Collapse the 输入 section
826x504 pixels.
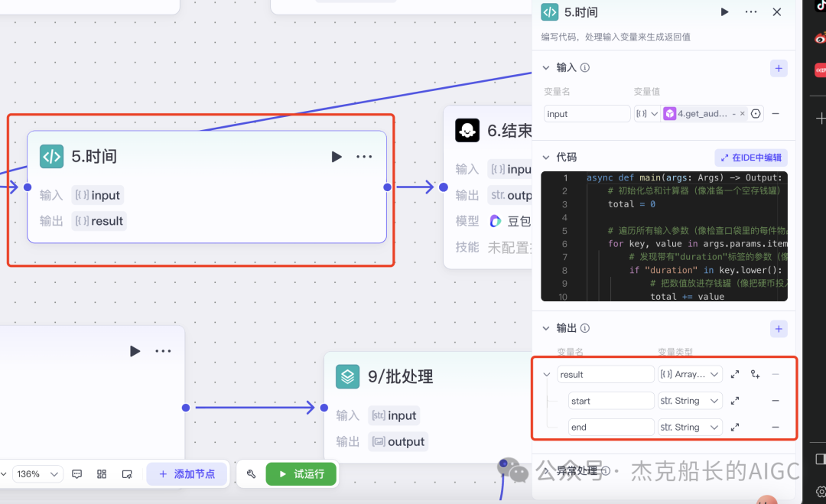pos(546,67)
